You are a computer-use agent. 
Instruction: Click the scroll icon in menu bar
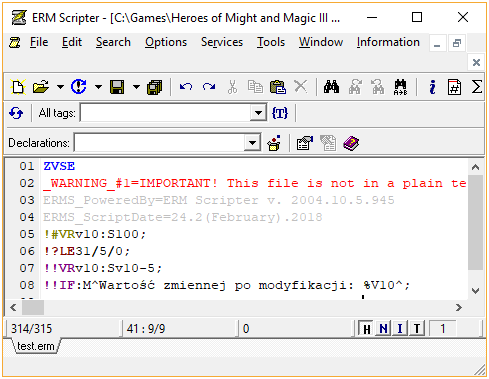(x=14, y=43)
